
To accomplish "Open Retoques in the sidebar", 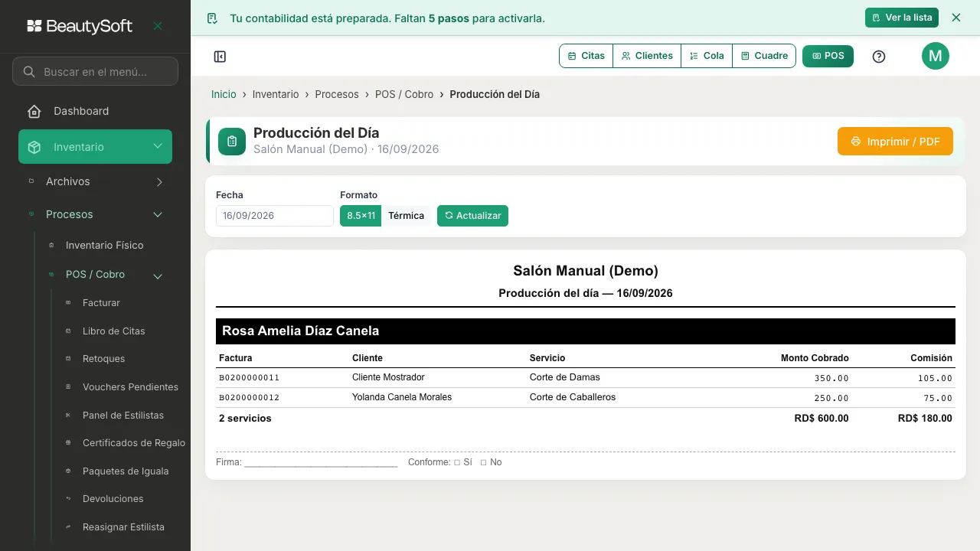I will click(x=103, y=359).
